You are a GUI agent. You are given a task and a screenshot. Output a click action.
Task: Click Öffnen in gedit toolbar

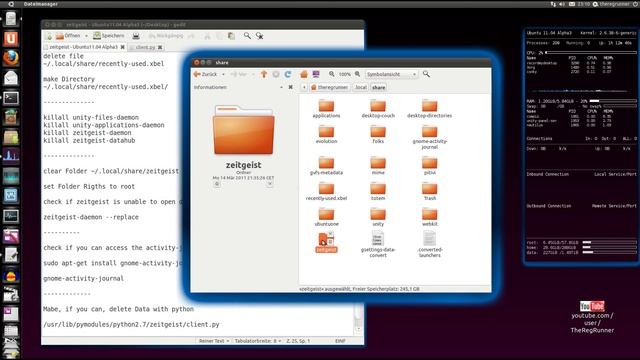pyautogui.click(x=69, y=36)
